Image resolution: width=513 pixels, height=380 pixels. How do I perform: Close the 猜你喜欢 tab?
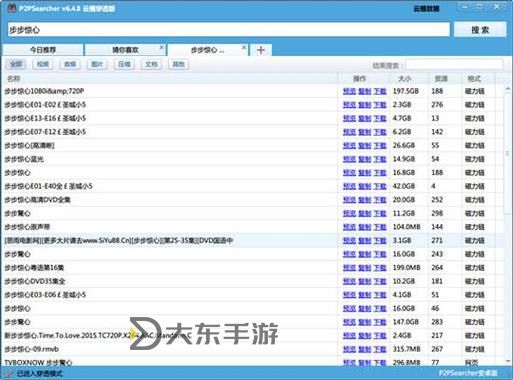(x=161, y=47)
